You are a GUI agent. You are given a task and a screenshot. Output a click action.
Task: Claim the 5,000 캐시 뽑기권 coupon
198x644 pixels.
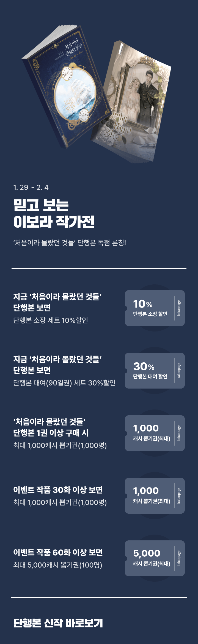[150, 558]
